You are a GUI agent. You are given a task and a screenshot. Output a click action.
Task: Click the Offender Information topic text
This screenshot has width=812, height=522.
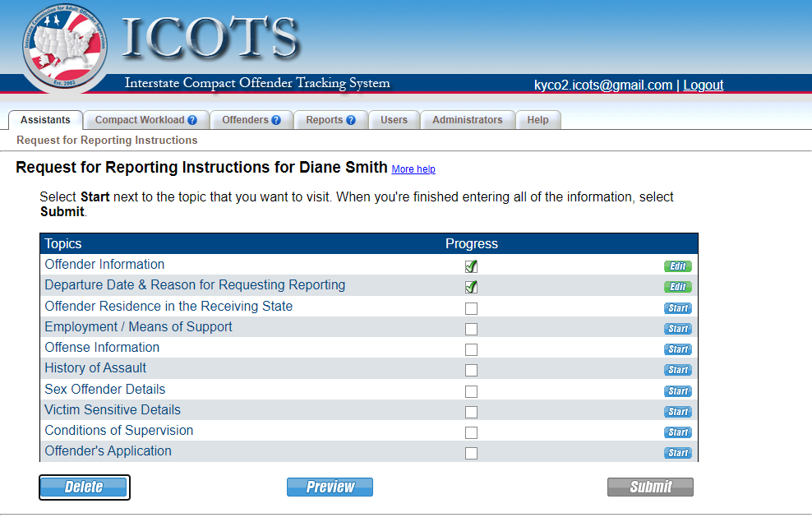(x=104, y=265)
